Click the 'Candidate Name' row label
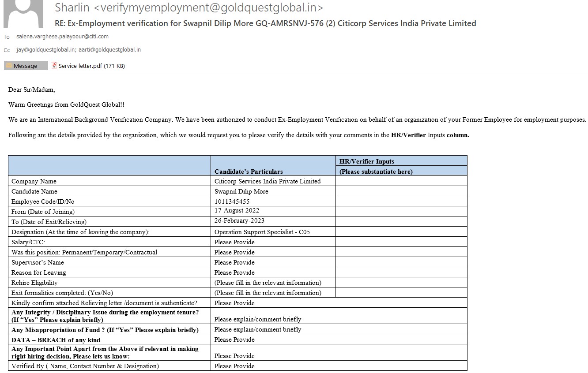 34,191
